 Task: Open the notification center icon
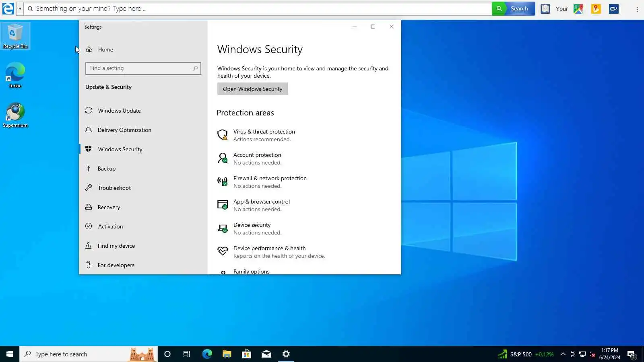(631, 354)
